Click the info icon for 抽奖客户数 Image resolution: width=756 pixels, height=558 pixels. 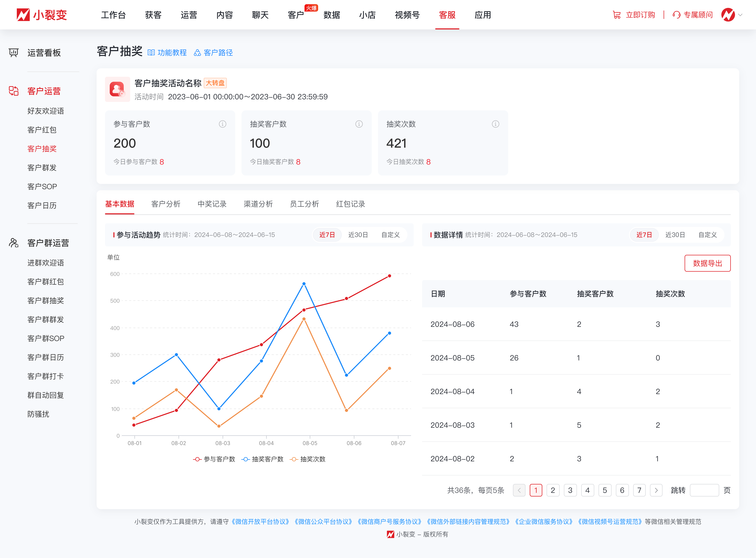[359, 124]
